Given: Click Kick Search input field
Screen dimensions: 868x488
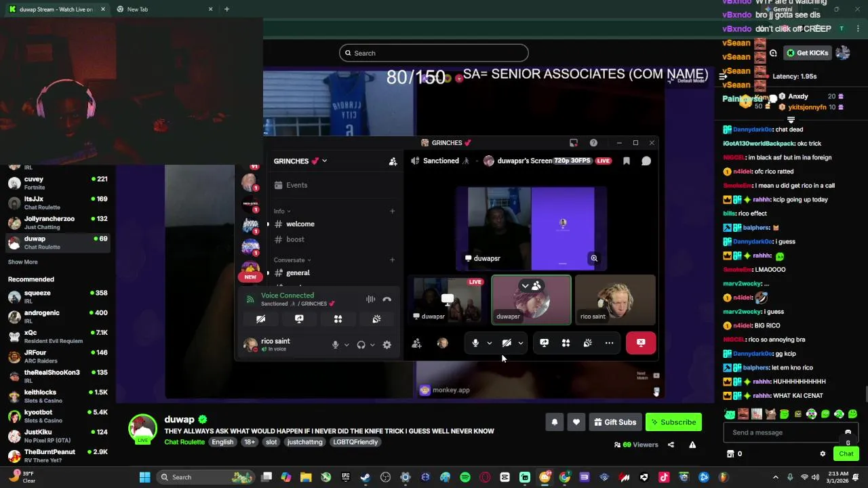Looking at the screenshot, I should (x=434, y=53).
